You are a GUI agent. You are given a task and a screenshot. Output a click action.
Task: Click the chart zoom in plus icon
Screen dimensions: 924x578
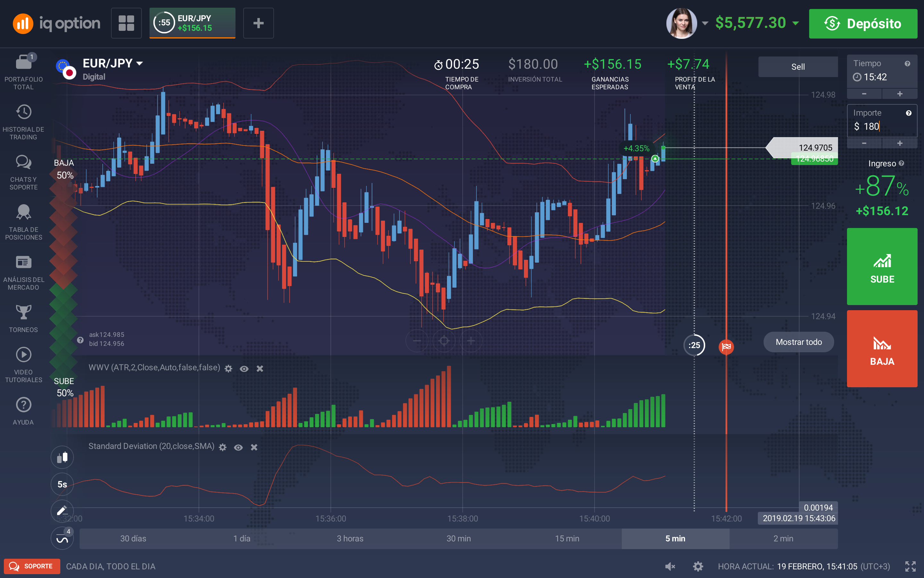(x=471, y=341)
